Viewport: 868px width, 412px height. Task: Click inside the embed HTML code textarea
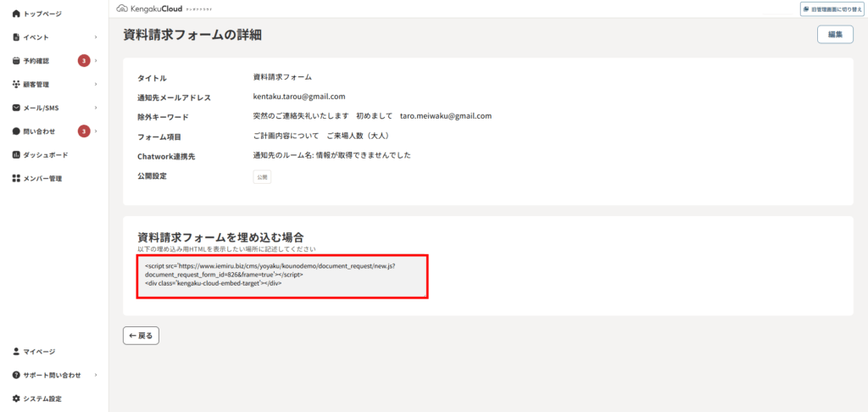tap(282, 276)
